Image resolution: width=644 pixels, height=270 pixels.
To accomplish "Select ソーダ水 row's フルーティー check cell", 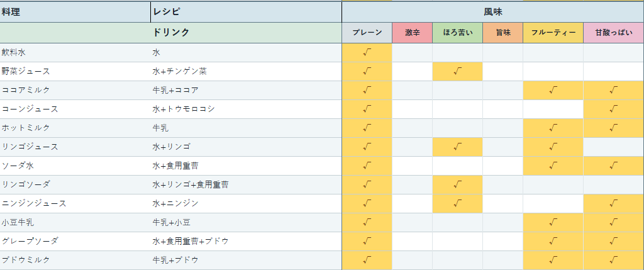I will coord(553,166).
